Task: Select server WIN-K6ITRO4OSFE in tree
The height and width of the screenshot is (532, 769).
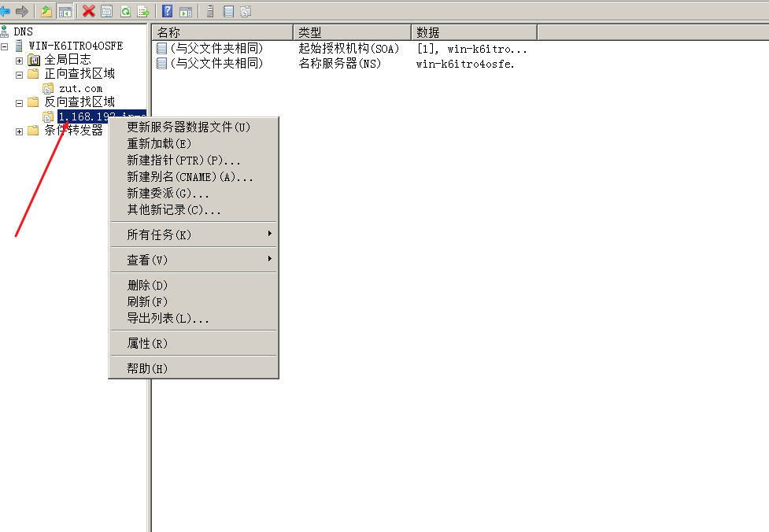Action: coord(76,46)
